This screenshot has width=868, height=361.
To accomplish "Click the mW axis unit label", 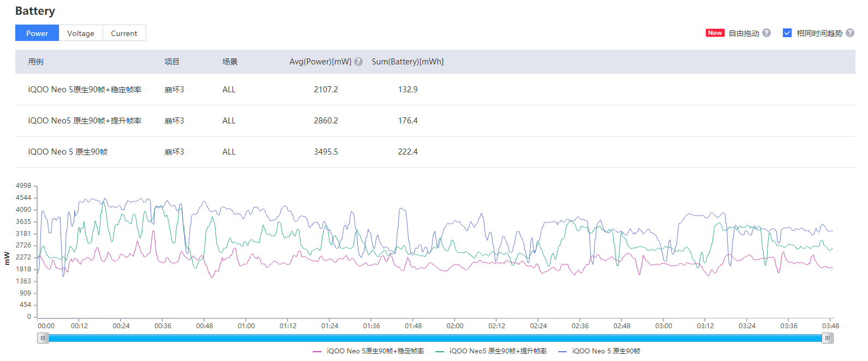I will coord(7,258).
